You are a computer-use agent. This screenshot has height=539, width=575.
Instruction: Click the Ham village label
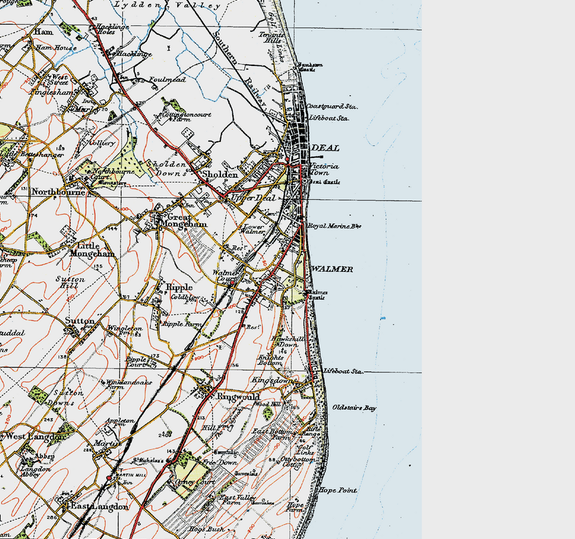[x=43, y=32]
